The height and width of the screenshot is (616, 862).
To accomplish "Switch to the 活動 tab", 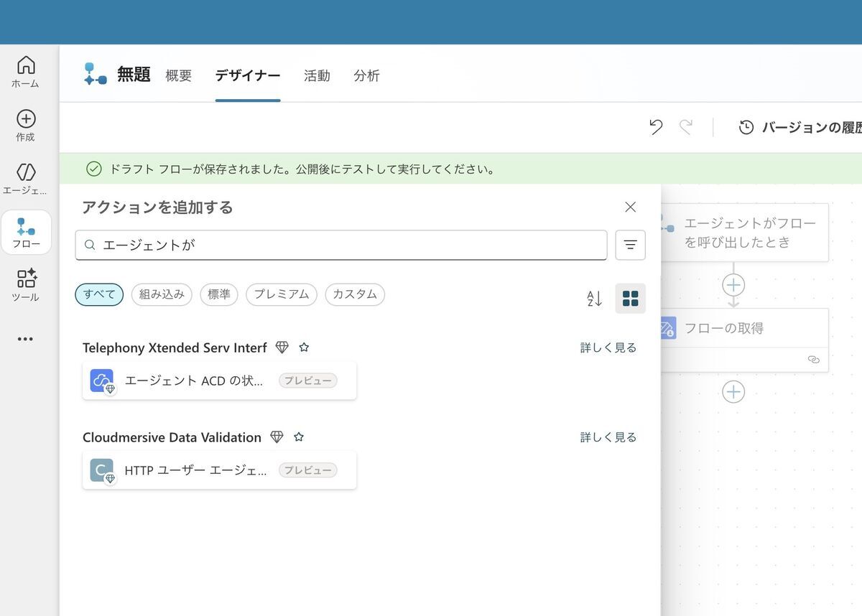I will [317, 75].
